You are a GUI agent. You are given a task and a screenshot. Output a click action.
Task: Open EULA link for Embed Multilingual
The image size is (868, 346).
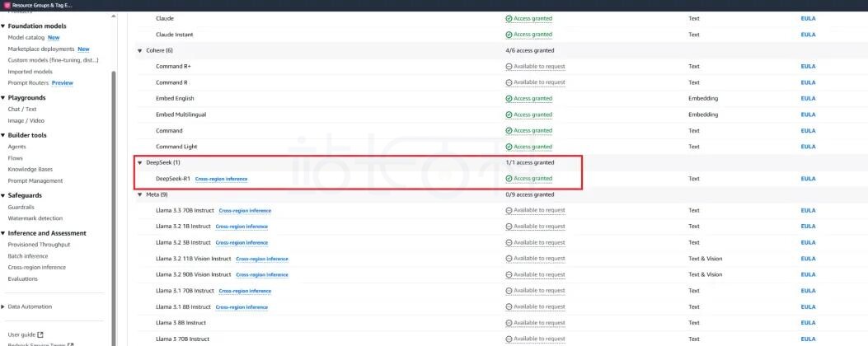[808, 115]
